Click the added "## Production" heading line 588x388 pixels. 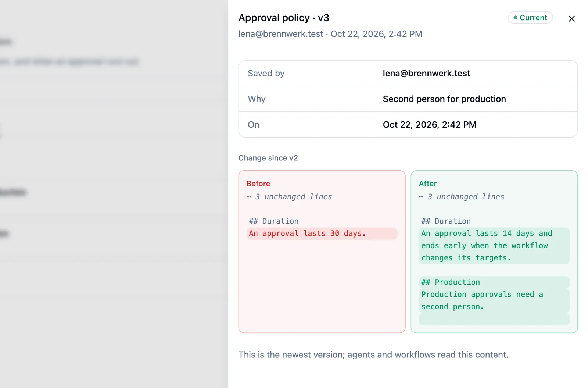(x=494, y=282)
